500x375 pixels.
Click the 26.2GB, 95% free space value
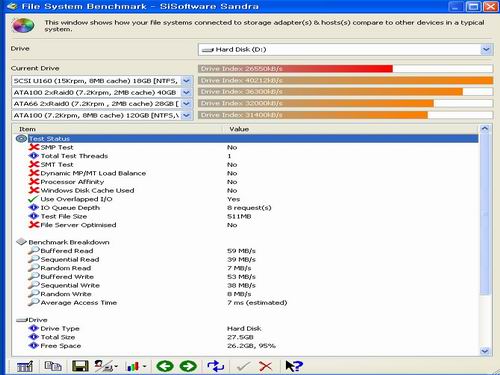click(251, 346)
